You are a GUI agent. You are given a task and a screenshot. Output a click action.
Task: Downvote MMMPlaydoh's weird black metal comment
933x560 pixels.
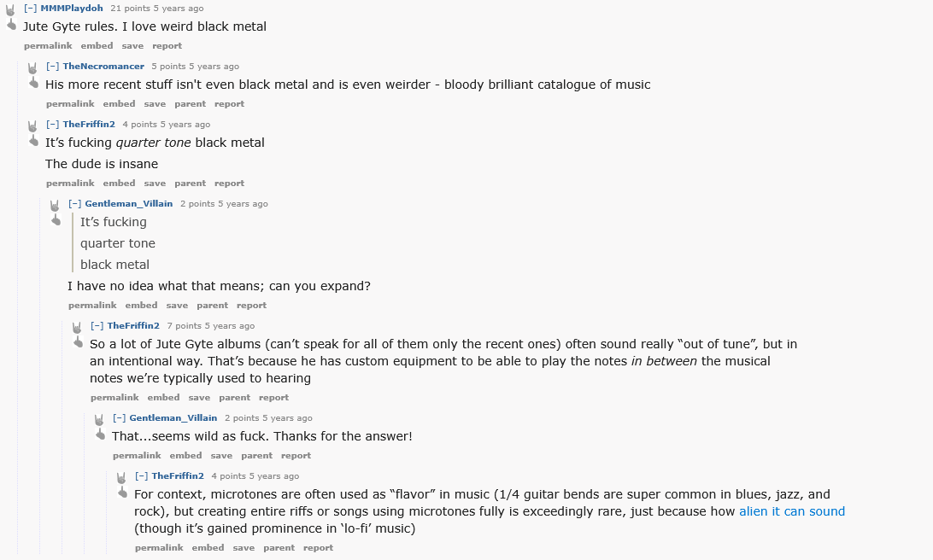click(11, 25)
